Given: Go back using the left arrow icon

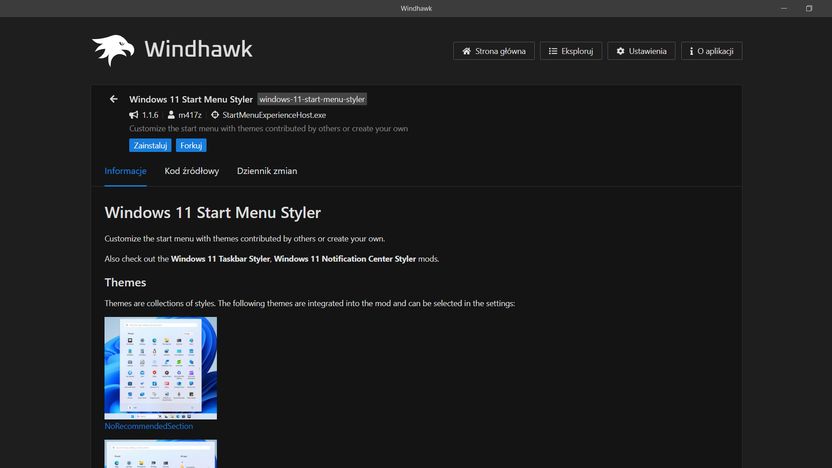Looking at the screenshot, I should point(114,99).
